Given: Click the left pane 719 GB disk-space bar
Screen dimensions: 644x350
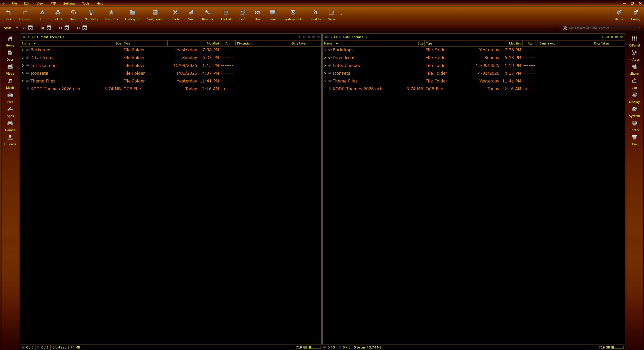Looking at the screenshot, I should [314, 347].
